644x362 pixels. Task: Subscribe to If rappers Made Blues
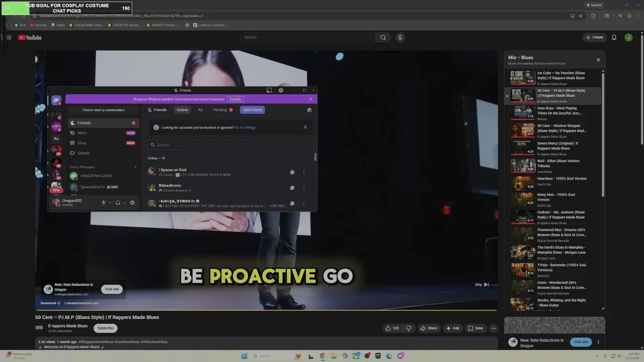tap(105, 328)
